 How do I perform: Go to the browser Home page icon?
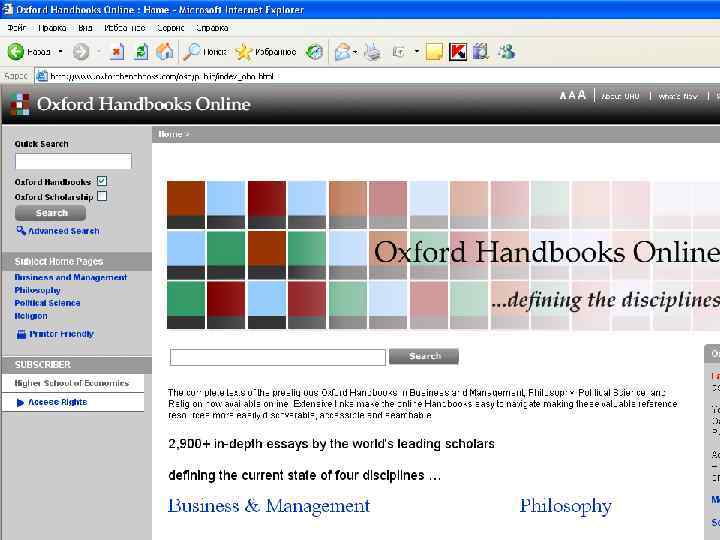pyautogui.click(x=165, y=51)
